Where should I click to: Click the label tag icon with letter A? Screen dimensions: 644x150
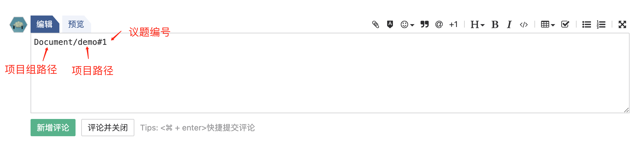pos(390,24)
